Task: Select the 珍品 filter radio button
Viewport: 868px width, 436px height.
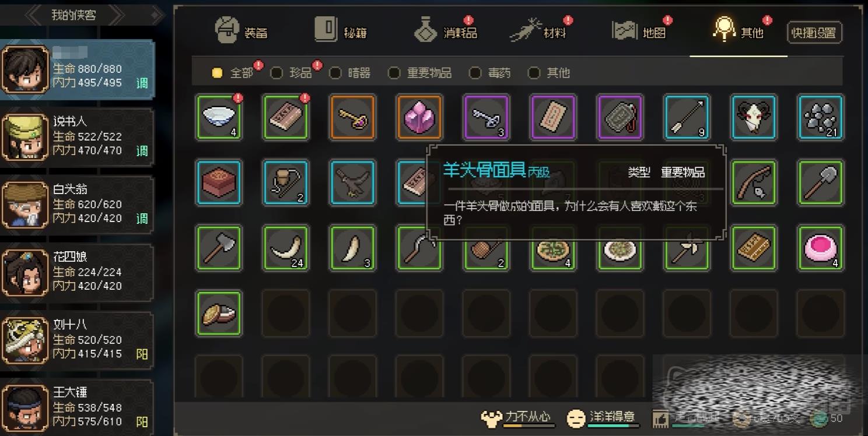Action: click(x=276, y=73)
